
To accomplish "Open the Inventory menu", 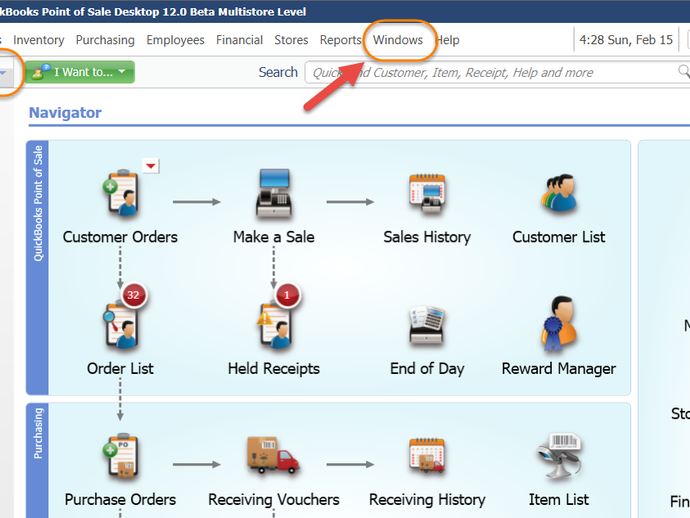I will click(x=39, y=40).
